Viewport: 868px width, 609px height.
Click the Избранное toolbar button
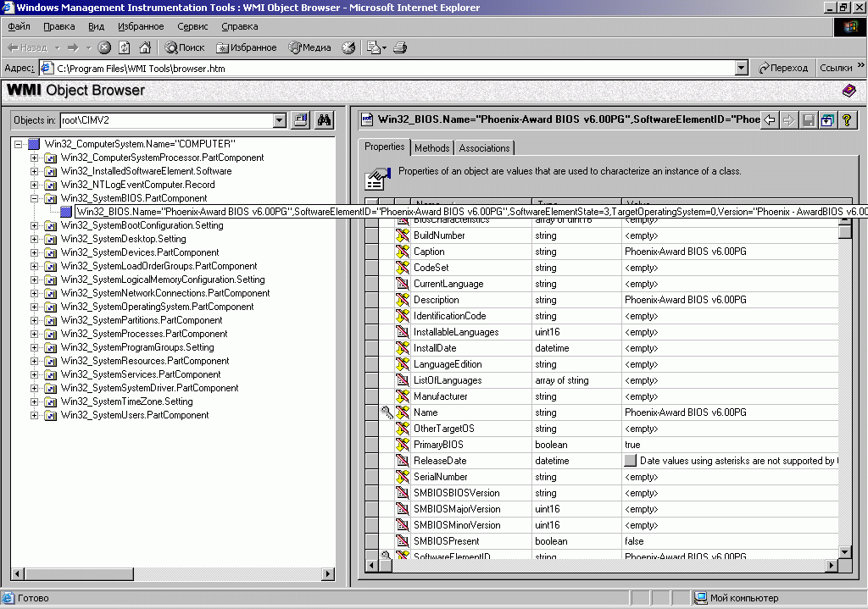pos(247,47)
